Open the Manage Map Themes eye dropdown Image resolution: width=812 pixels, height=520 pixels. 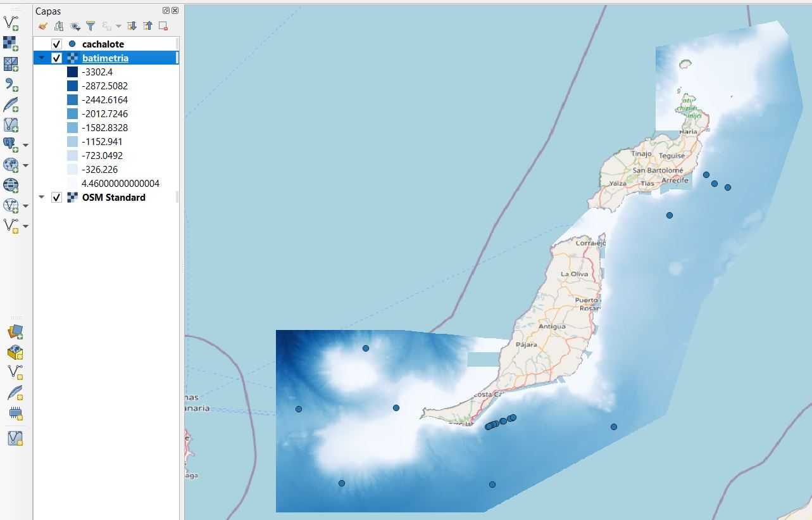point(75,27)
